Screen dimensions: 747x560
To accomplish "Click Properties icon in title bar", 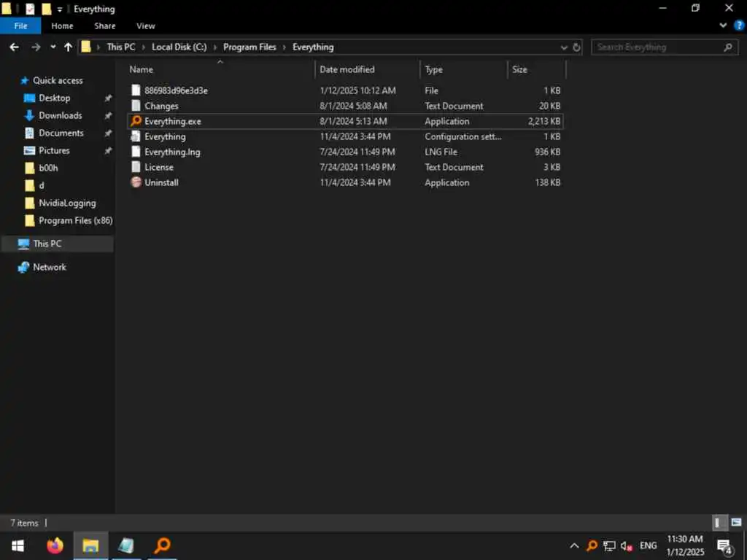I will pos(30,9).
